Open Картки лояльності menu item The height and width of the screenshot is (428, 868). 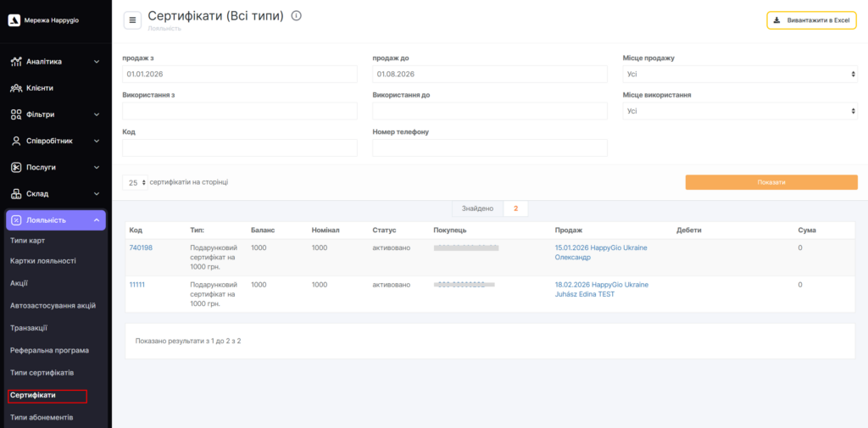point(43,261)
